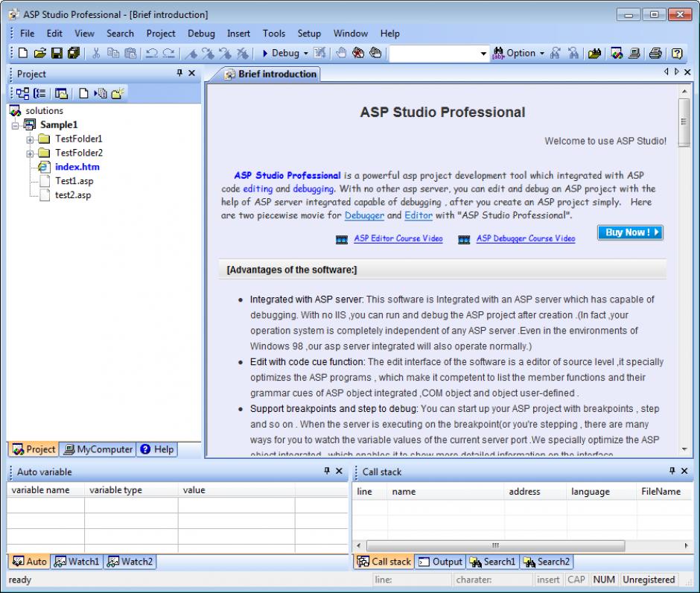The image size is (700, 593).
Task: Click the Help question mark toolbar icon
Action: 677,53
